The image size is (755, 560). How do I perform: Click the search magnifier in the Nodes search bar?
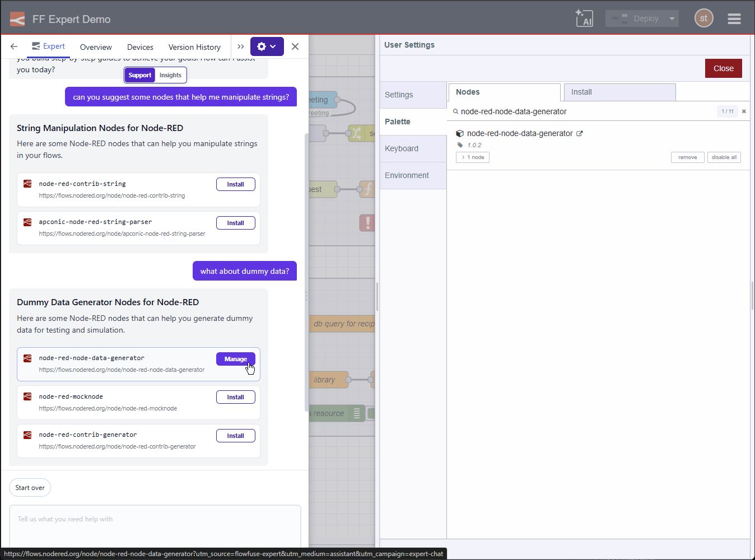tap(455, 111)
